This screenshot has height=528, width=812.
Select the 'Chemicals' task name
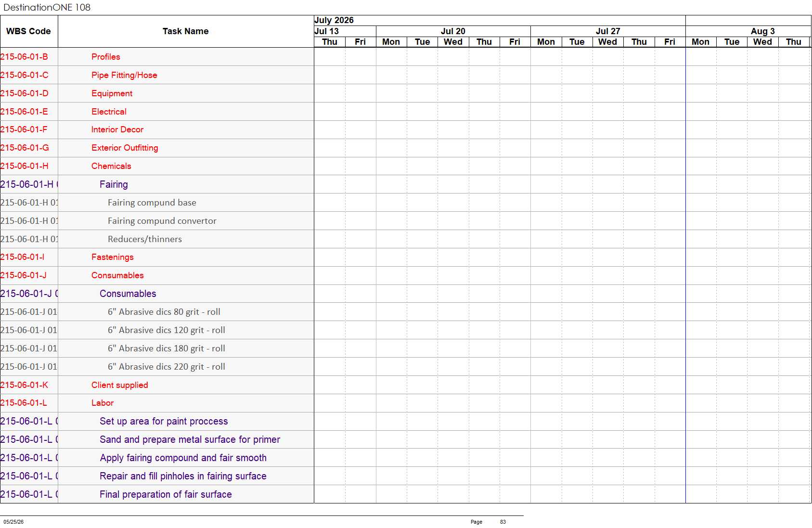[111, 166]
